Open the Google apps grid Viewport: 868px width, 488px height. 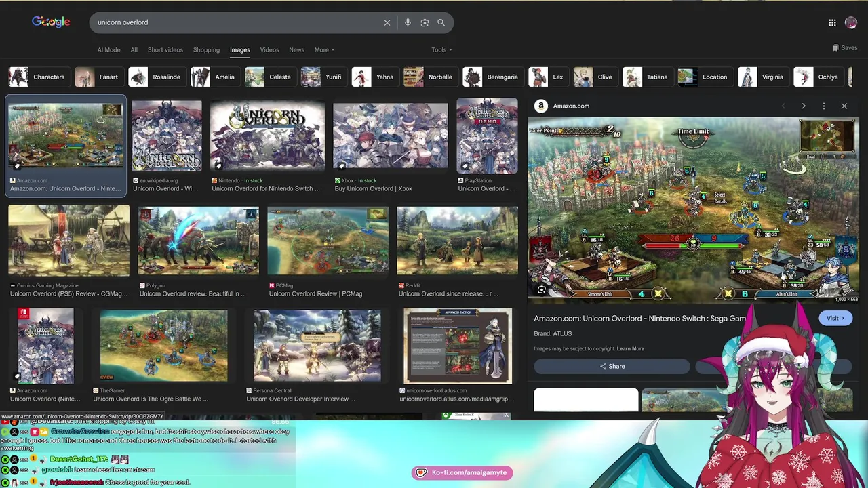(832, 22)
